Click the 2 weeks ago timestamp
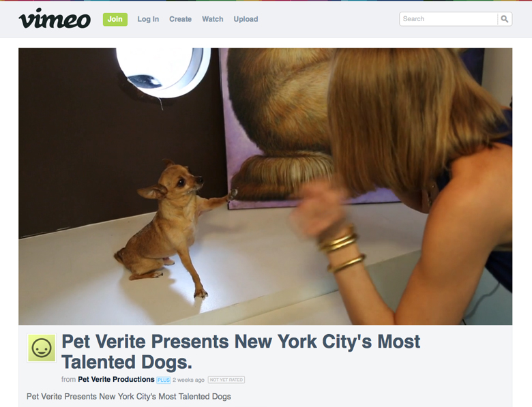 [188, 380]
